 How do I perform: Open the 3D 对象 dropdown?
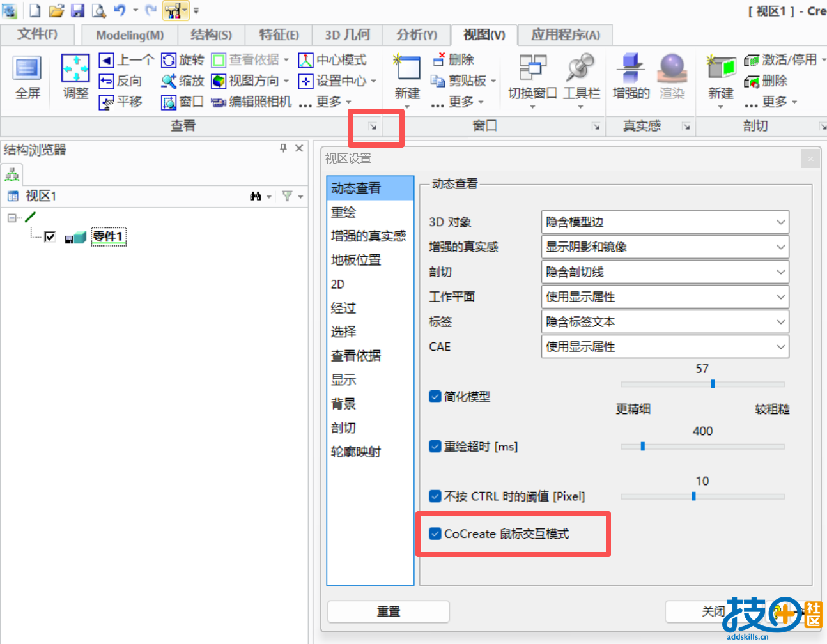point(665,222)
